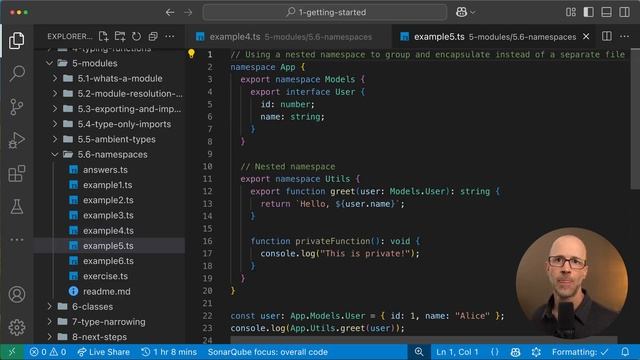This screenshot has width=640, height=360.
Task: Open the Copilot chat menu
Action: point(465,12)
